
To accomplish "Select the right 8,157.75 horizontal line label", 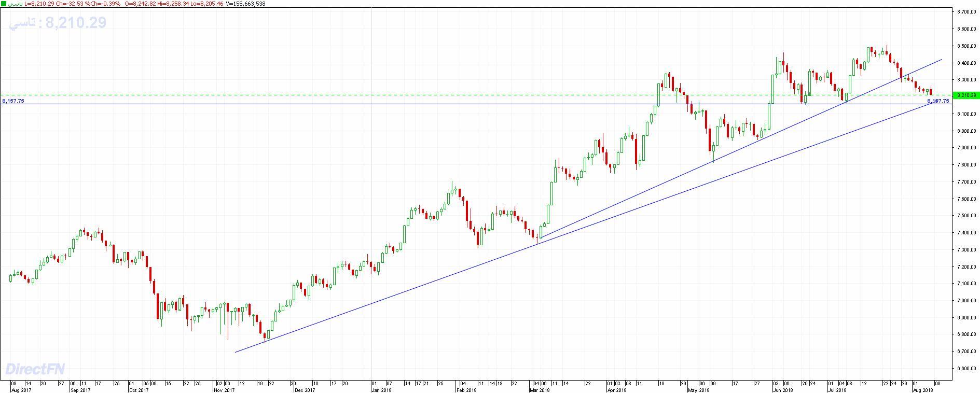I will (x=938, y=101).
